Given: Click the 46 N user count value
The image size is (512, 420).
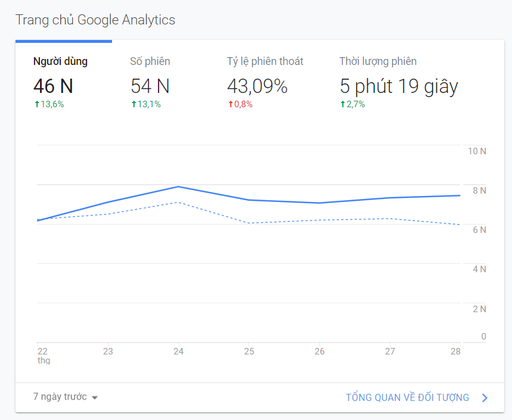Looking at the screenshot, I should [x=53, y=86].
